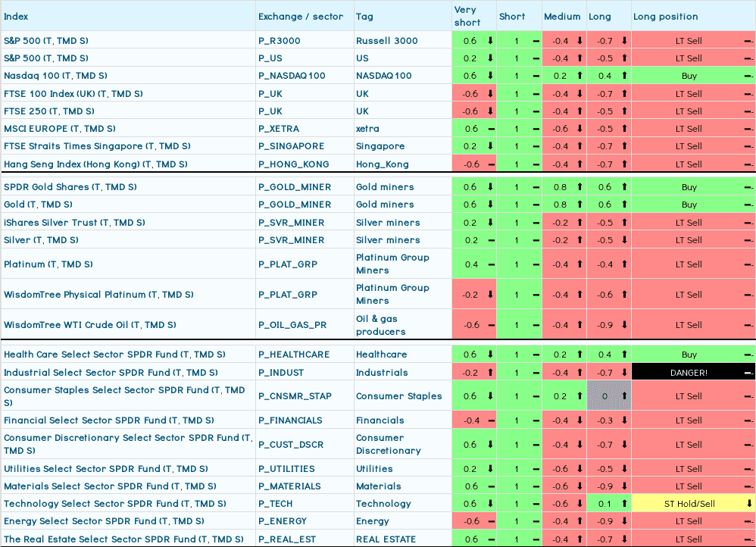Open Industrial Select Sector SPDR Fund link

[111, 373]
